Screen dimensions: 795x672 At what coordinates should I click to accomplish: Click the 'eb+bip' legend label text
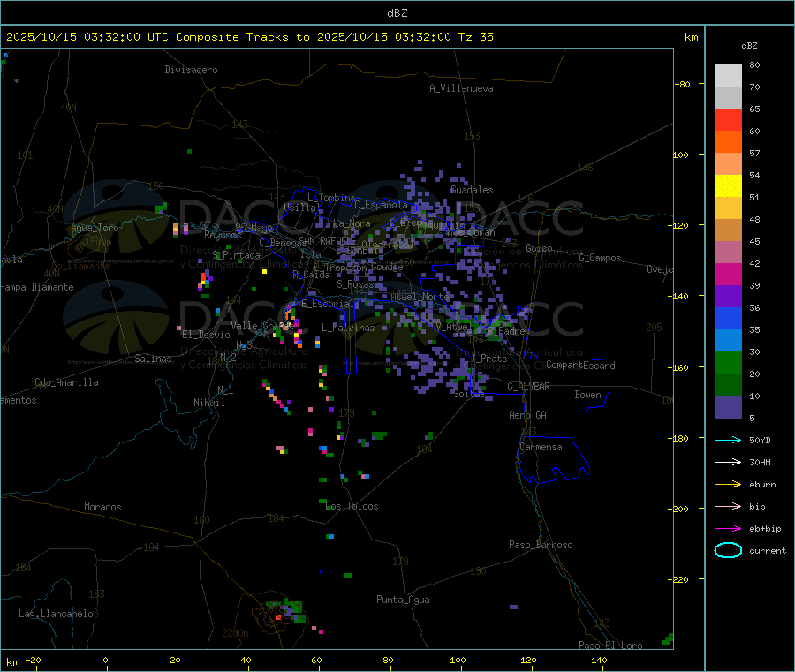click(765, 529)
